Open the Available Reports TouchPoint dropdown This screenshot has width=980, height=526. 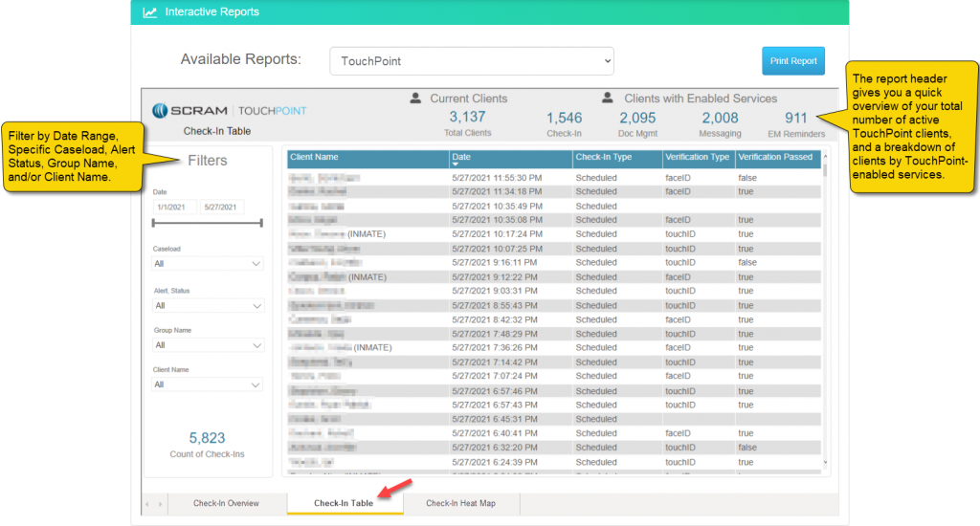point(471,61)
